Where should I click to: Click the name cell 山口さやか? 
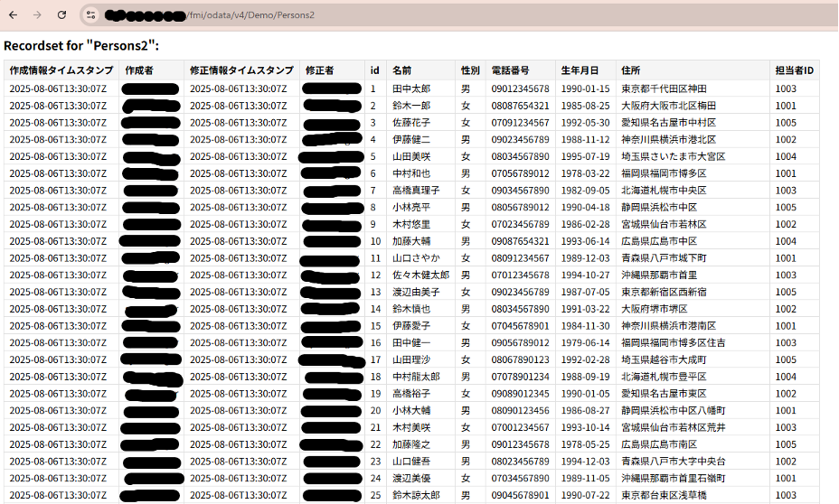417,258
